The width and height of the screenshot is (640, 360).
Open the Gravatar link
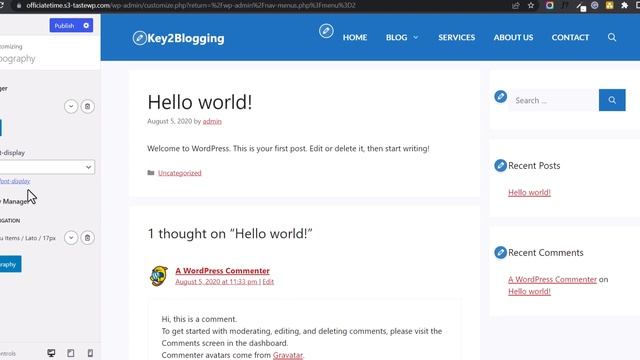288,355
